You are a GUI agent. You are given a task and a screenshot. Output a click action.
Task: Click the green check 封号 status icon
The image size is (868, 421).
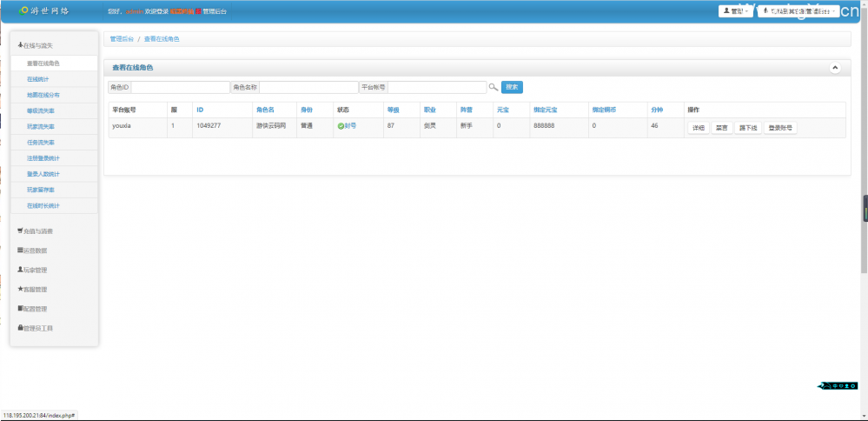pyautogui.click(x=341, y=126)
